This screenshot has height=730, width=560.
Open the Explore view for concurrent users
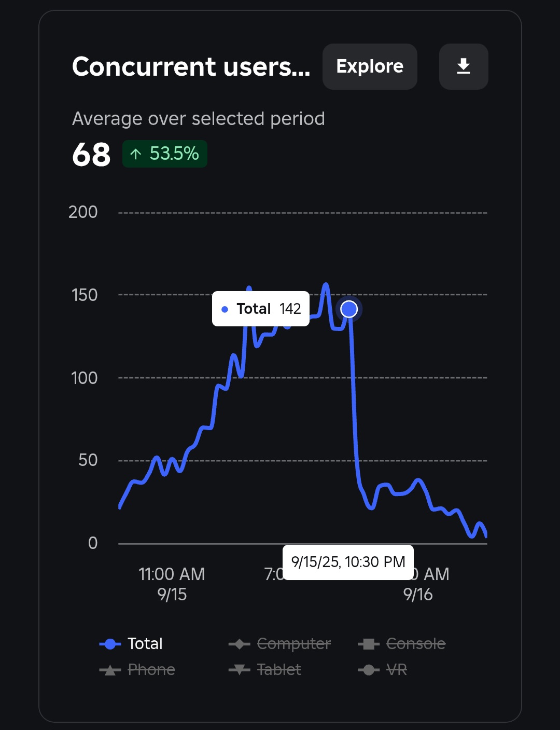coord(370,66)
